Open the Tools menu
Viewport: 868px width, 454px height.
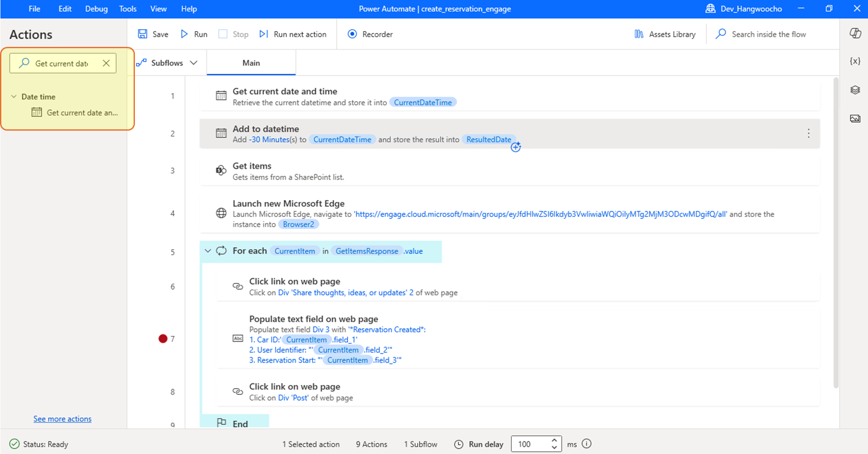(128, 9)
